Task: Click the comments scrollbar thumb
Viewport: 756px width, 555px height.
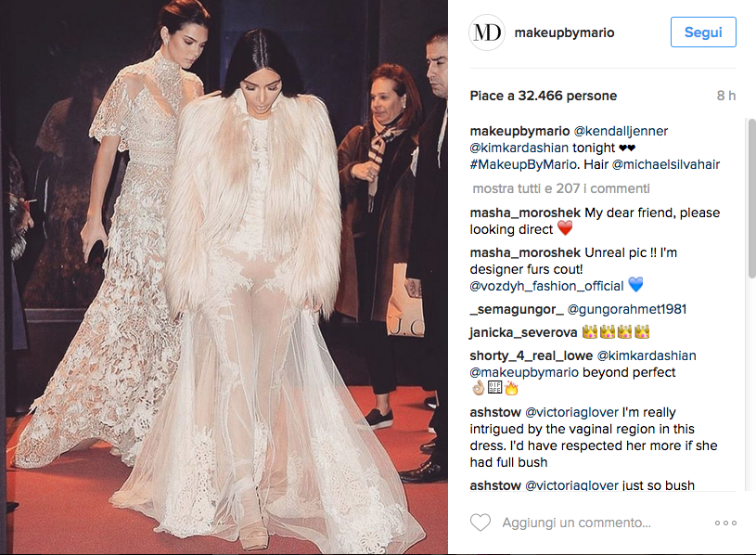Action: click(751, 198)
